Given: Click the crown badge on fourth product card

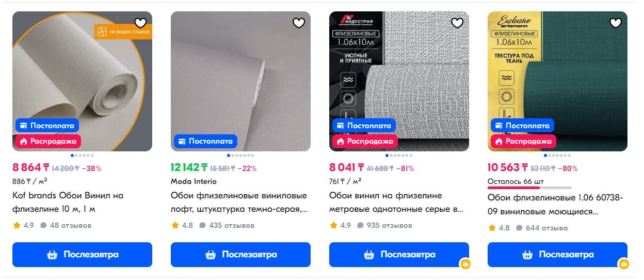Looking at the screenshot, I should (624, 265).
